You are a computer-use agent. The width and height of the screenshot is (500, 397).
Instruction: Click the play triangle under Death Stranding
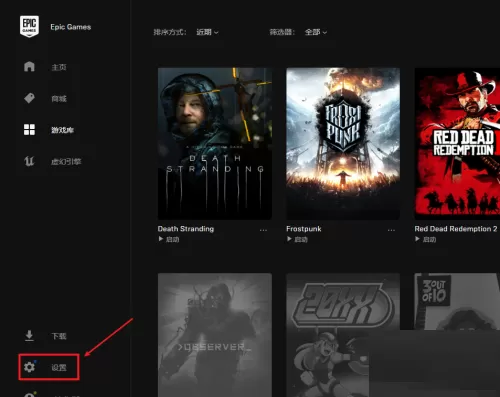161,239
